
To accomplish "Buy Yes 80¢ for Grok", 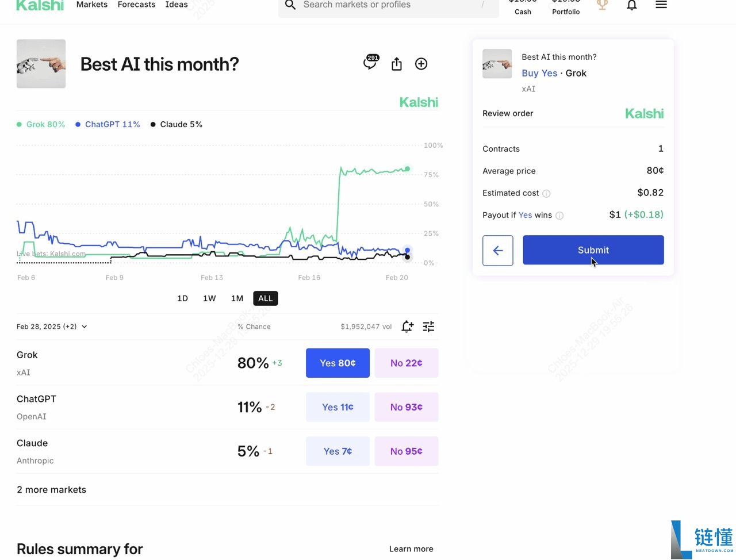I will [x=338, y=363].
